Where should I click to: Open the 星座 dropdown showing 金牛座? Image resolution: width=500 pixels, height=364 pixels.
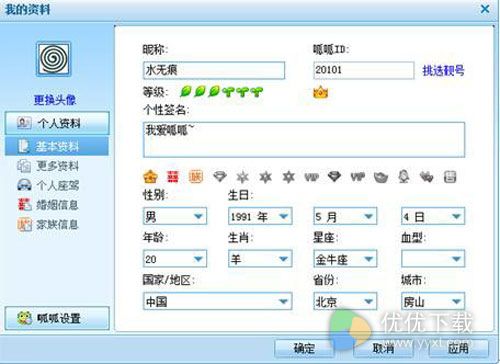tap(345, 259)
